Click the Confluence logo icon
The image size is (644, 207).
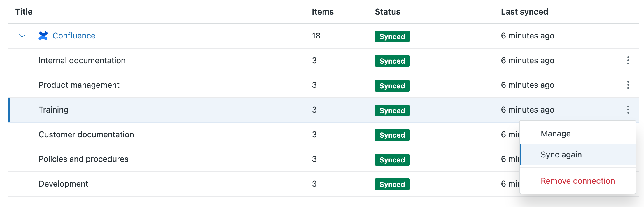click(43, 36)
